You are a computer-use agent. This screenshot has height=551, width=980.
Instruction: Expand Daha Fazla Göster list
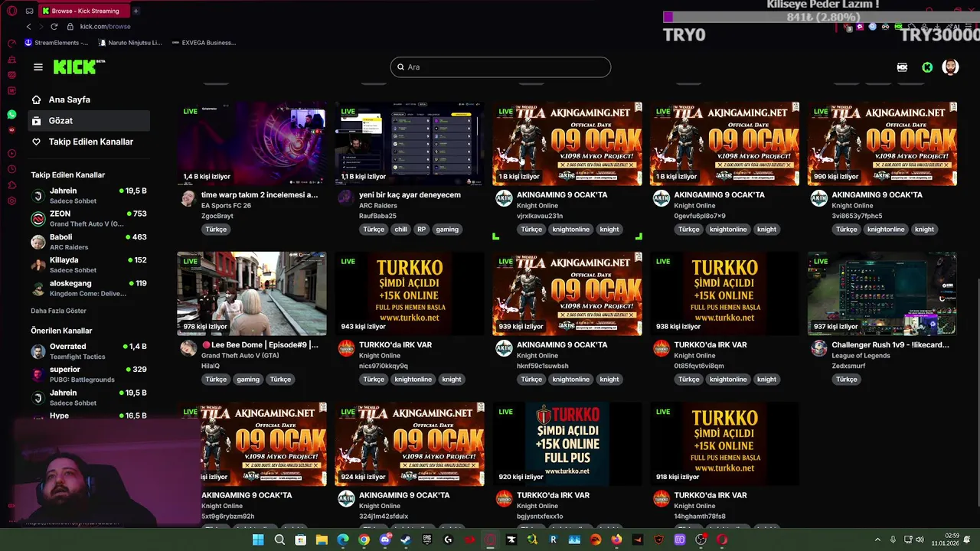[x=58, y=311]
